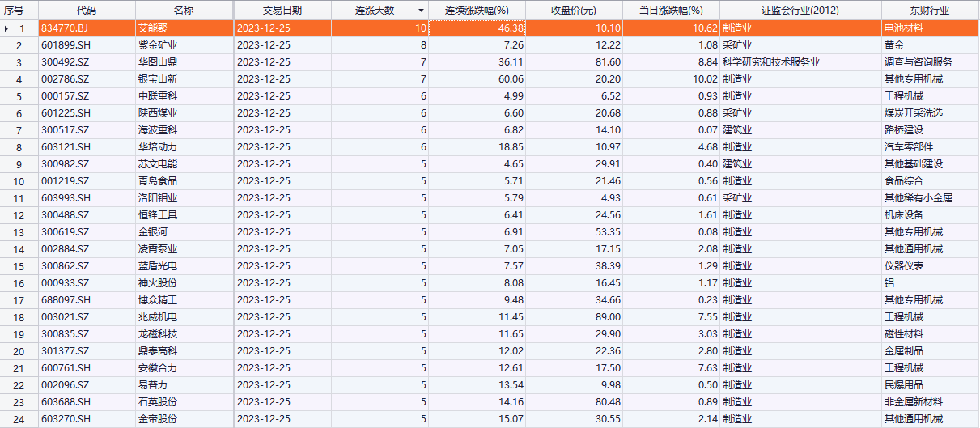
Task: Sort by 东财行业 column header
Action: (928, 11)
